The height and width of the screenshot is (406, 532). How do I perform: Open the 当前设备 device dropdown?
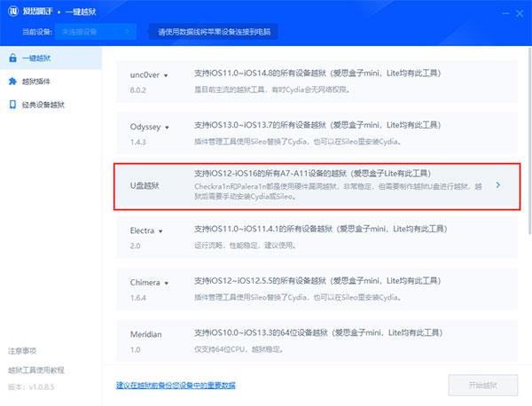92,32
